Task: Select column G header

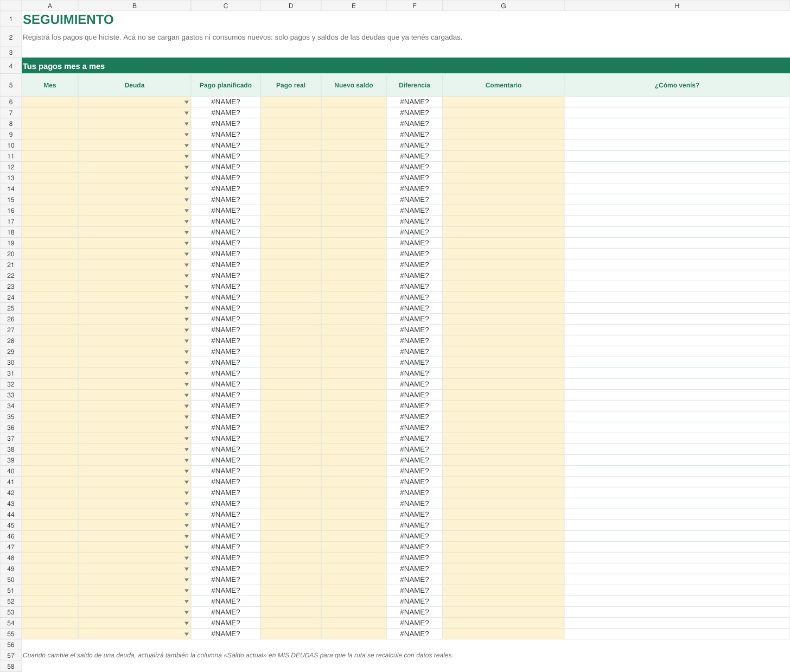Action: 504,5
